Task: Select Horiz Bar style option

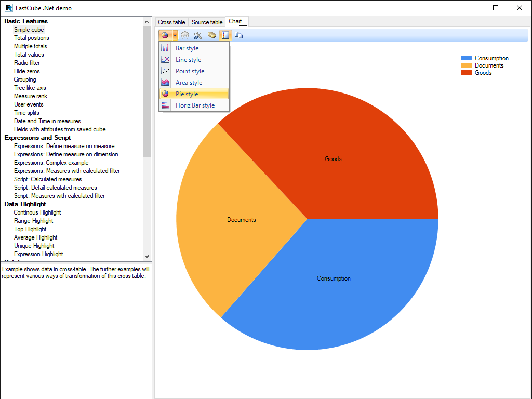Action: [195, 105]
